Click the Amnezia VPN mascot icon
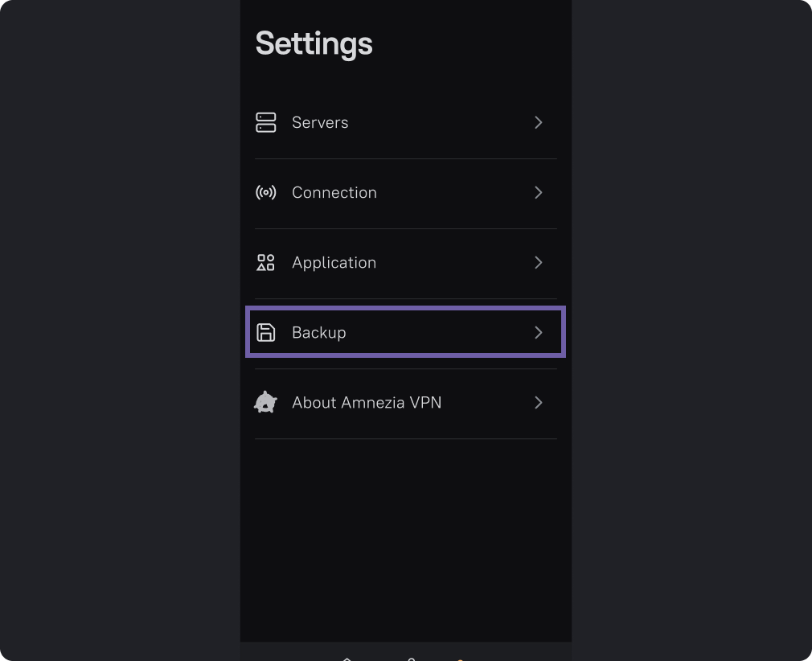This screenshot has width=812, height=661. pyautogui.click(x=265, y=402)
